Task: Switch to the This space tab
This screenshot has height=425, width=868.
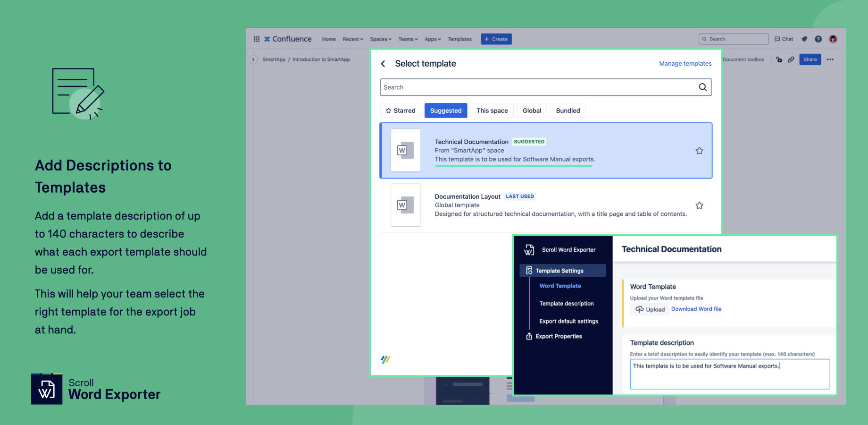Action: coord(492,110)
